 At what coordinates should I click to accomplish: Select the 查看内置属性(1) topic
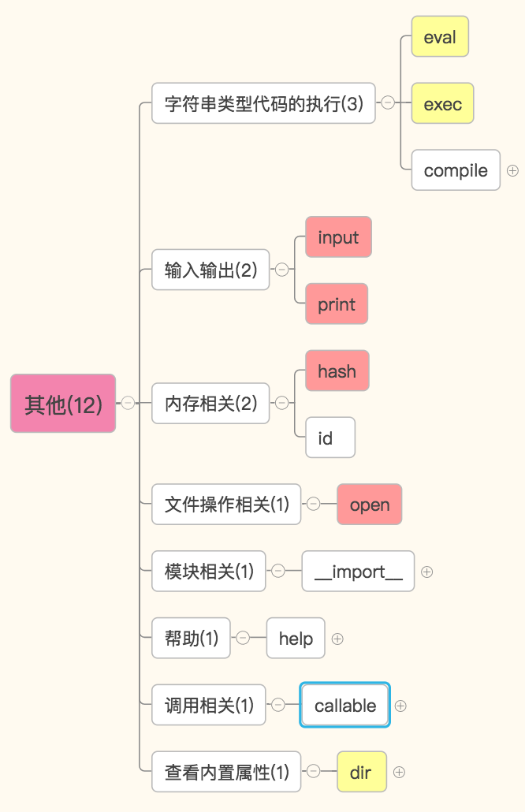coord(226,772)
